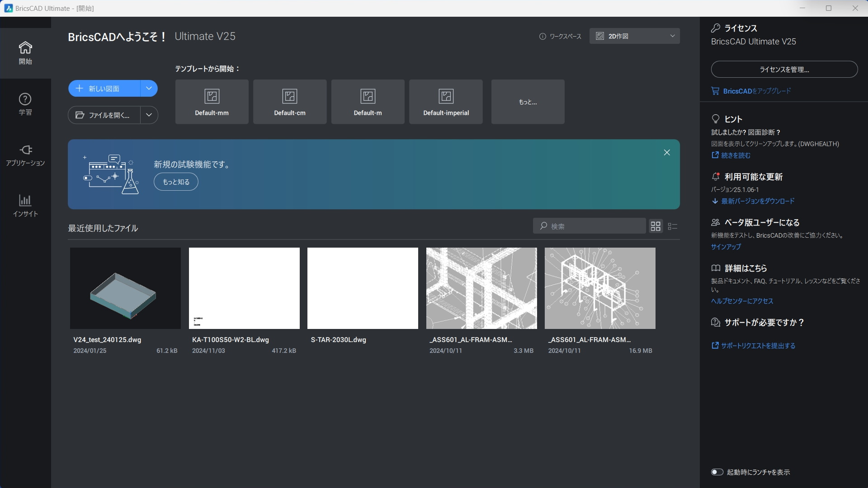Open the 16.9 MB _ASS601_AL-FRAM-ASM file thumbnail
The image size is (868, 488).
(x=600, y=288)
